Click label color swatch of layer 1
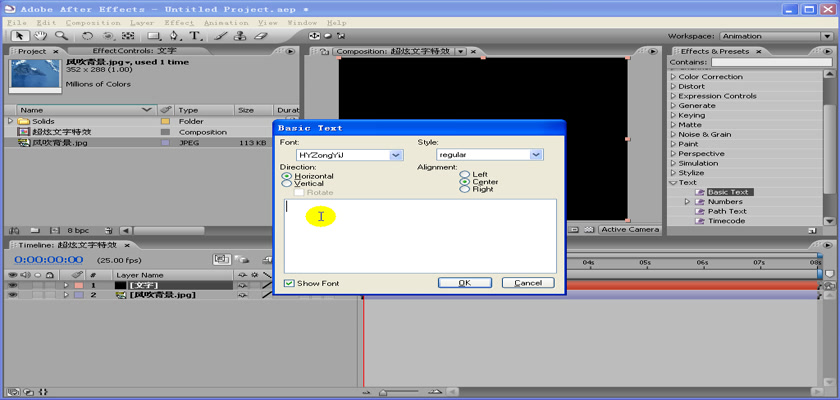840x400 pixels. 79,285
